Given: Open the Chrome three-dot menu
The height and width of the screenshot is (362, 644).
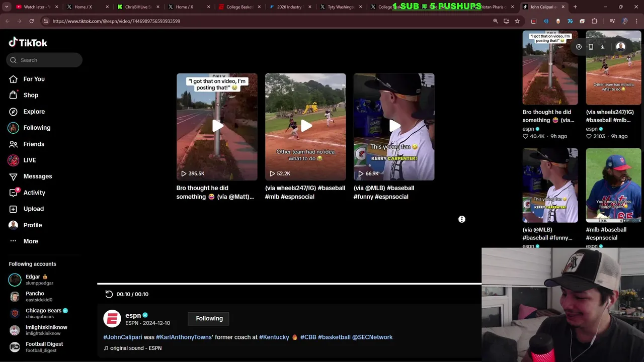Looking at the screenshot, I should click(637, 21).
